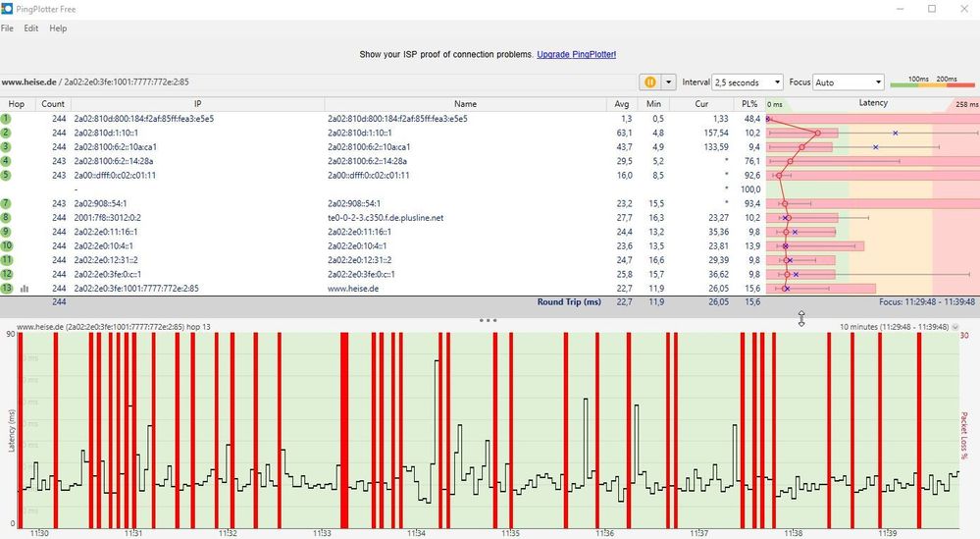Select IP cell 2a02:810d:1:10::1
Screen dimensions: 980x539
pyautogui.click(x=106, y=133)
